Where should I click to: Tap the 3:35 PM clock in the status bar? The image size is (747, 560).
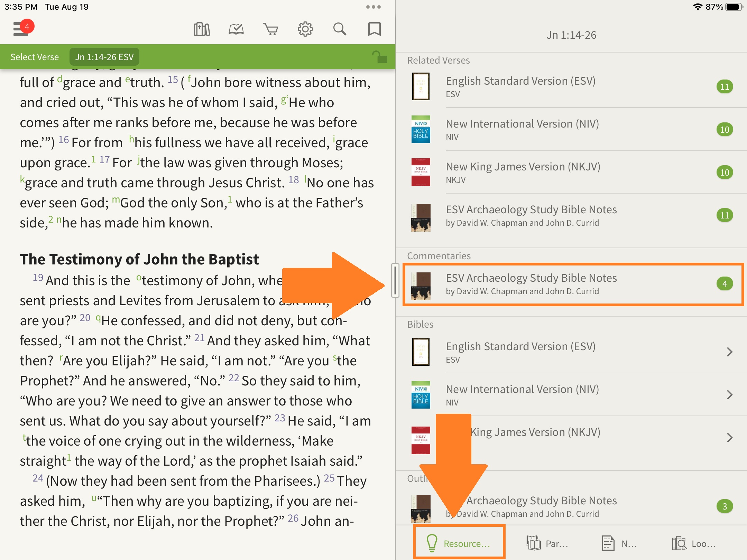click(21, 7)
